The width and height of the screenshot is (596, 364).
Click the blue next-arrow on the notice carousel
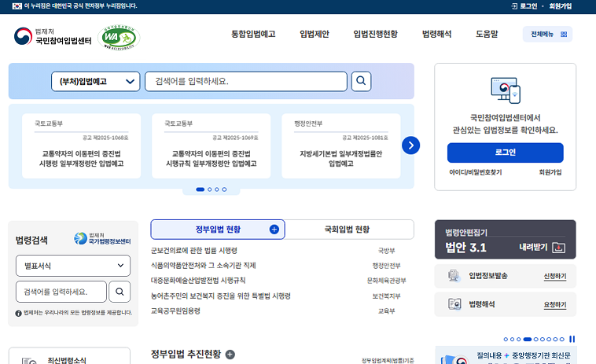tap(410, 145)
